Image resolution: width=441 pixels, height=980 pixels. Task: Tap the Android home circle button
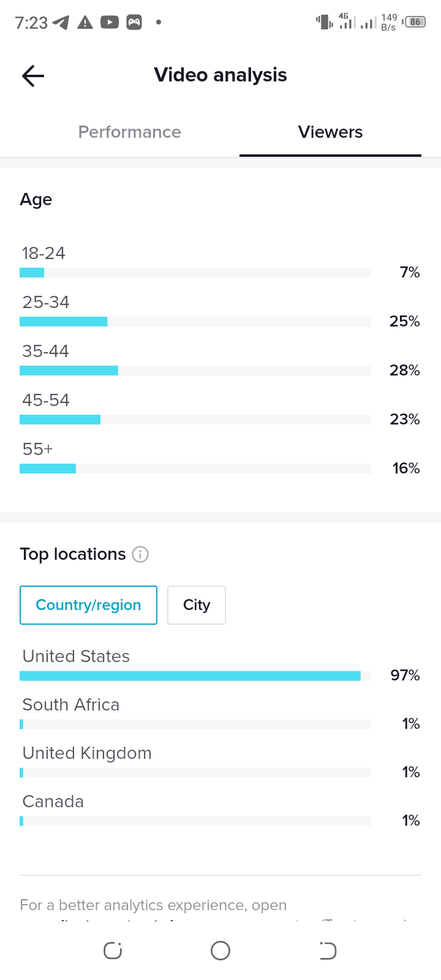221,951
